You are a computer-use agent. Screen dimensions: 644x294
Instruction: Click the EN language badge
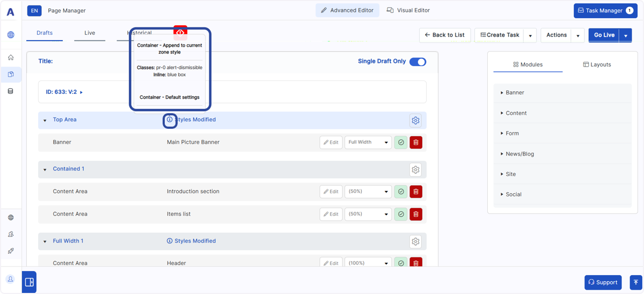click(x=34, y=10)
